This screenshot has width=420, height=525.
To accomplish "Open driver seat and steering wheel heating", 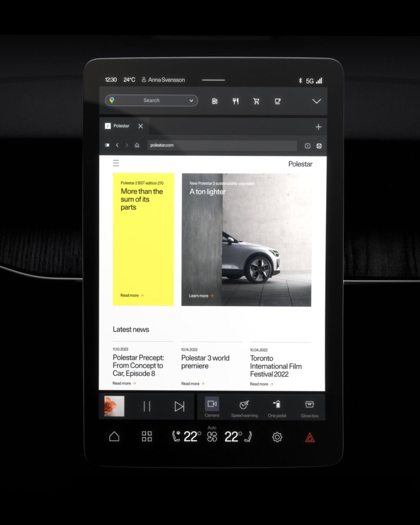I will 176,436.
